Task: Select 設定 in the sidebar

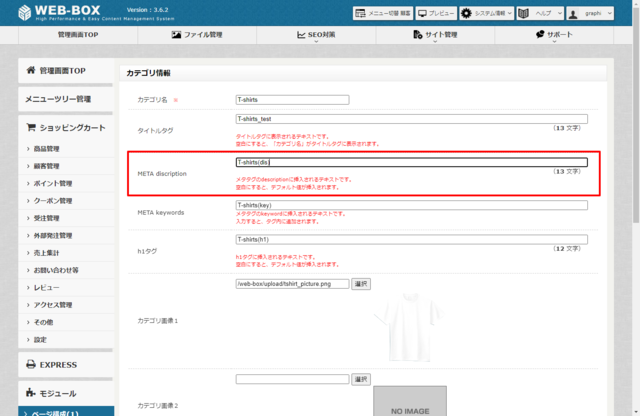Action: click(66, 340)
